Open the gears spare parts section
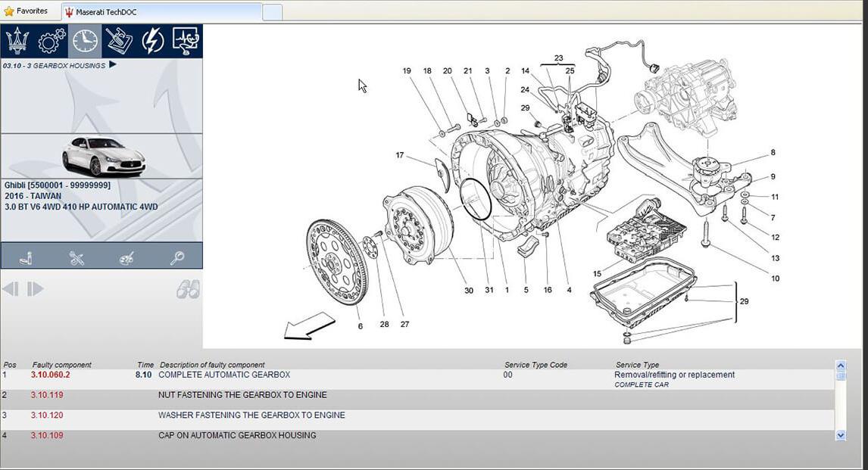 point(52,41)
